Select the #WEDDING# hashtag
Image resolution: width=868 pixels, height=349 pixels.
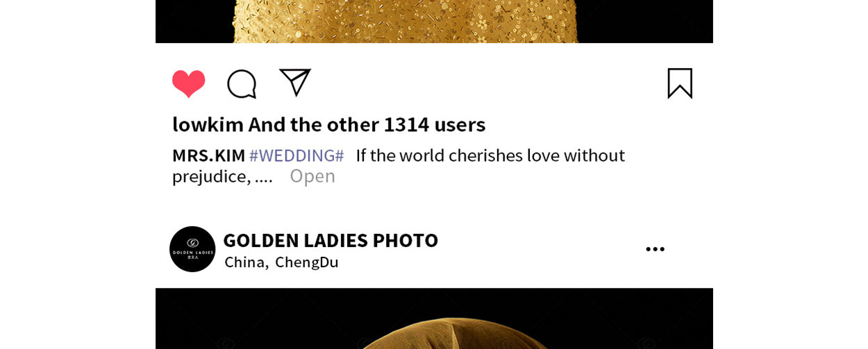(x=297, y=155)
